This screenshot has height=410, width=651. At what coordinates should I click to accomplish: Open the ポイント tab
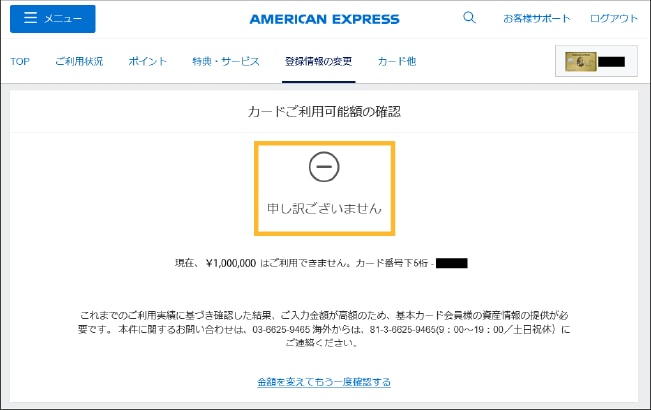[148, 62]
